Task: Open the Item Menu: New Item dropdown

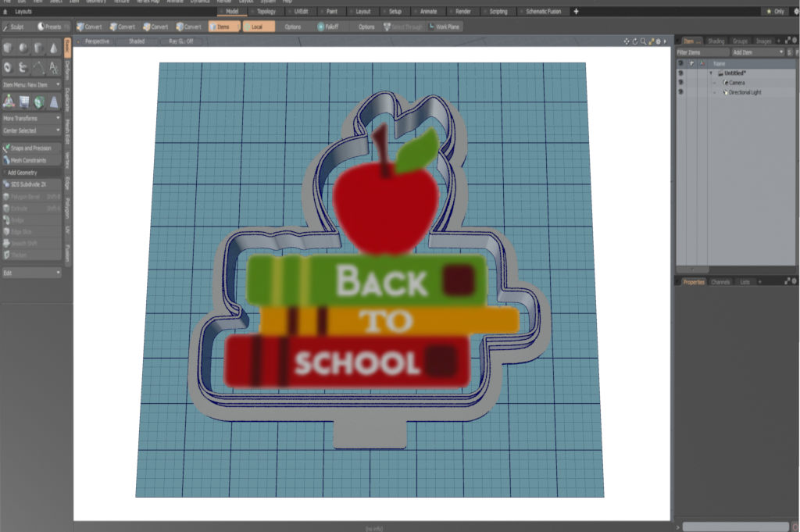Action: pyautogui.click(x=31, y=84)
